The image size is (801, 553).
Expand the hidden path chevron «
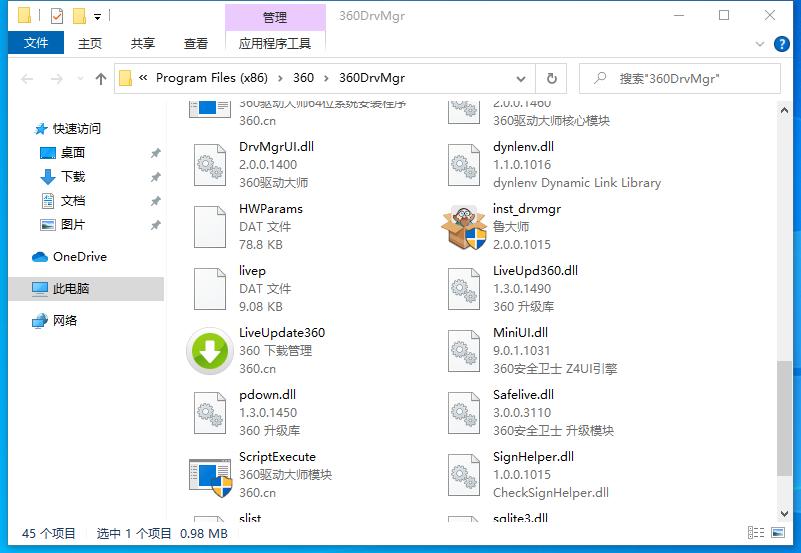pos(143,78)
